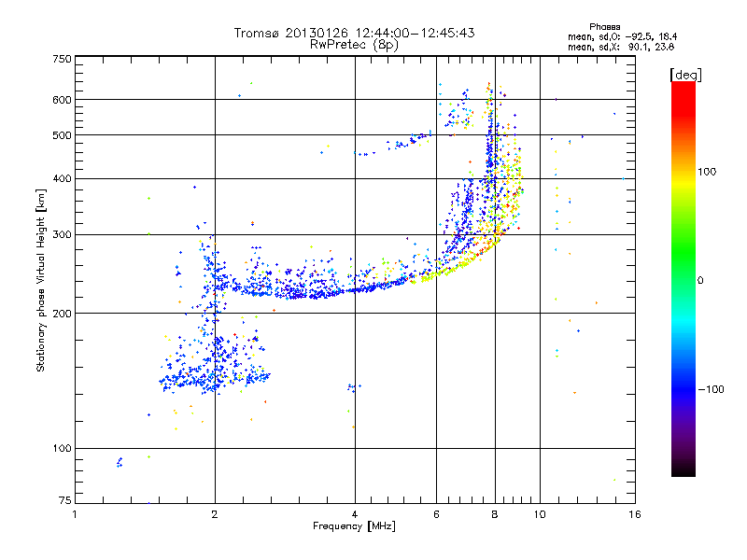747x560 pixels.
Task: Click the '[deg]' colorbar unit label
Action: (x=685, y=76)
